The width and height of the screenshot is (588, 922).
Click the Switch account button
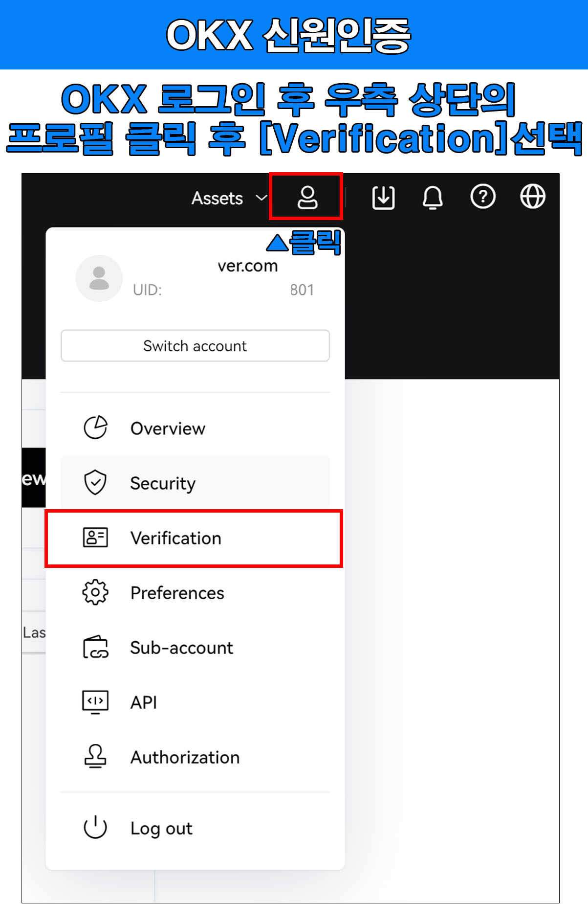coord(195,346)
